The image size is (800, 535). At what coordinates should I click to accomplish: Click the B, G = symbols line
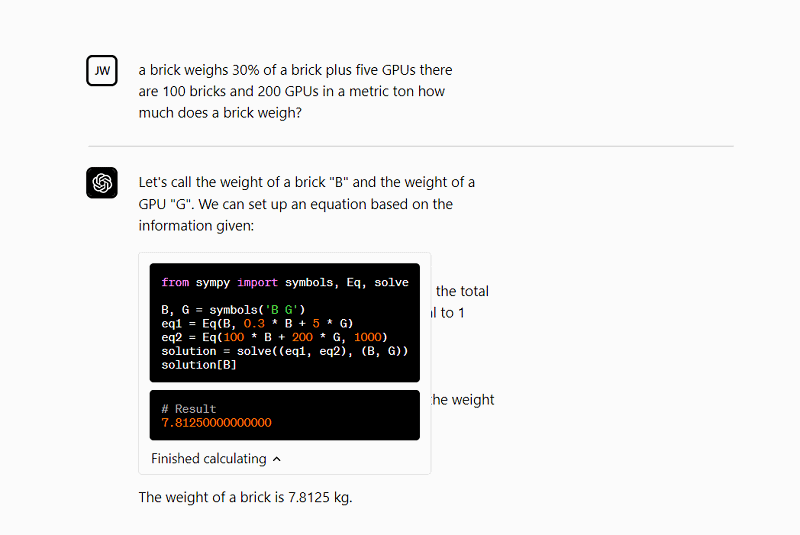click(233, 310)
